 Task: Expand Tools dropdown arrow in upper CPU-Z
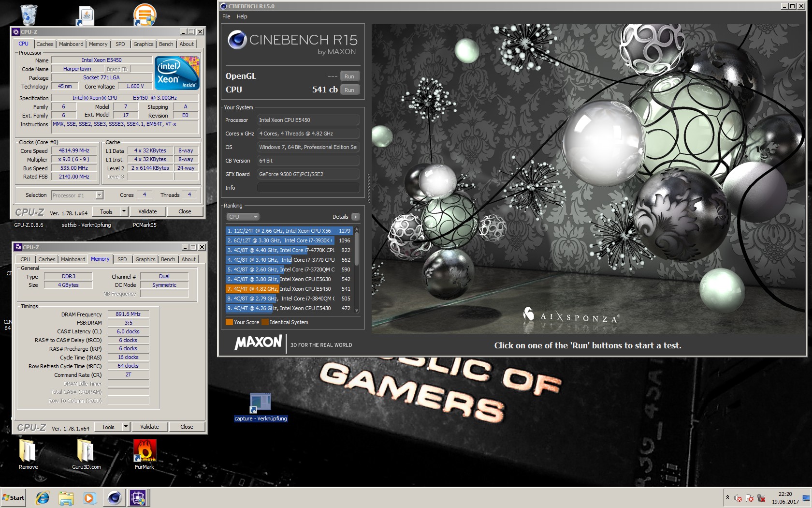coord(124,211)
